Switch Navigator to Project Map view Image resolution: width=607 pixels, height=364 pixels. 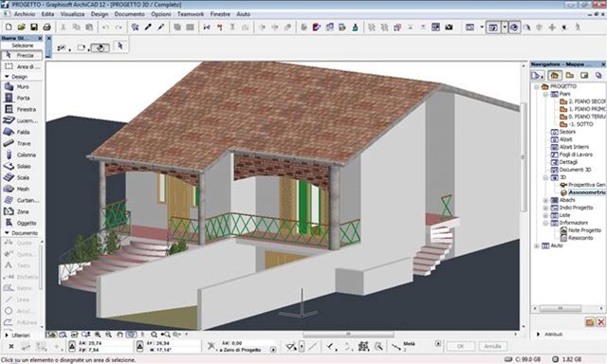pyautogui.click(x=554, y=75)
